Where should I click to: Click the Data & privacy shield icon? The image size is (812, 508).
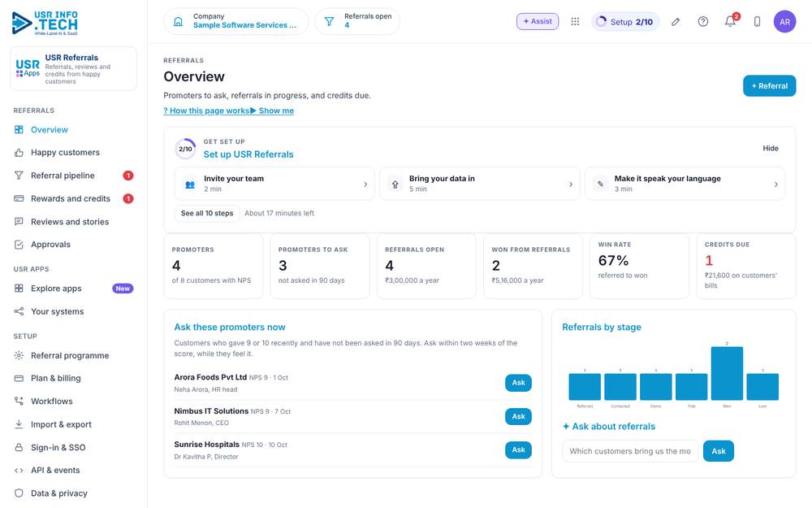tap(19, 493)
